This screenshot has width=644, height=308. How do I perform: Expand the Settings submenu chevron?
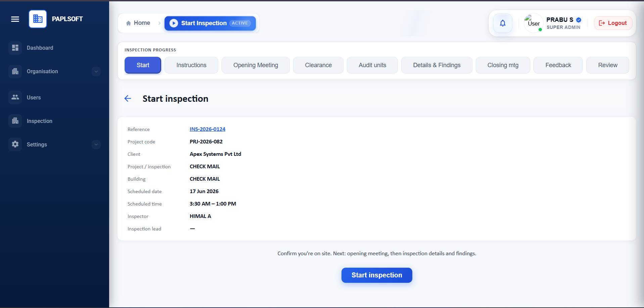96,144
